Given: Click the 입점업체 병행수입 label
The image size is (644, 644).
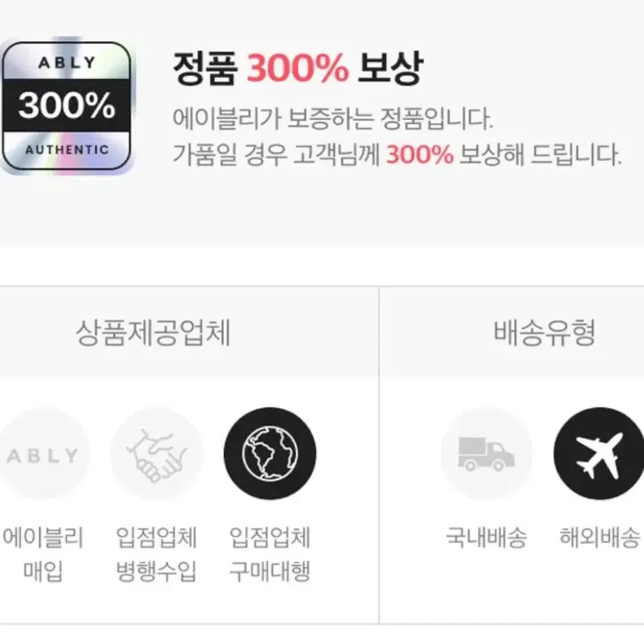Looking at the screenshot, I should pyautogui.click(x=156, y=554).
